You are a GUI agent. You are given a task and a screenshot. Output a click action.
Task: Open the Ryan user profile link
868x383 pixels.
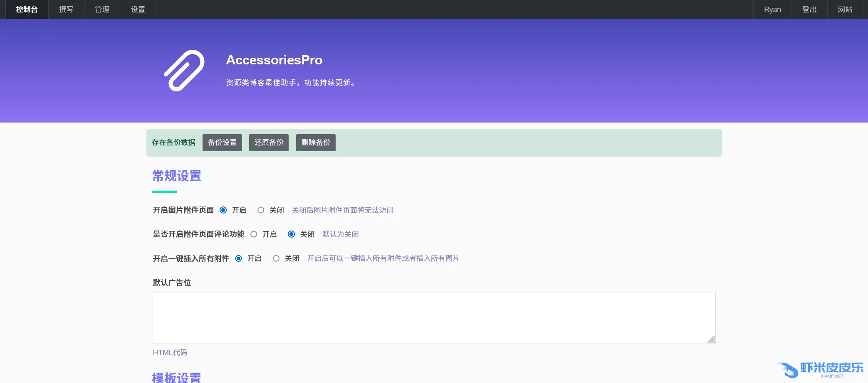[x=772, y=9]
